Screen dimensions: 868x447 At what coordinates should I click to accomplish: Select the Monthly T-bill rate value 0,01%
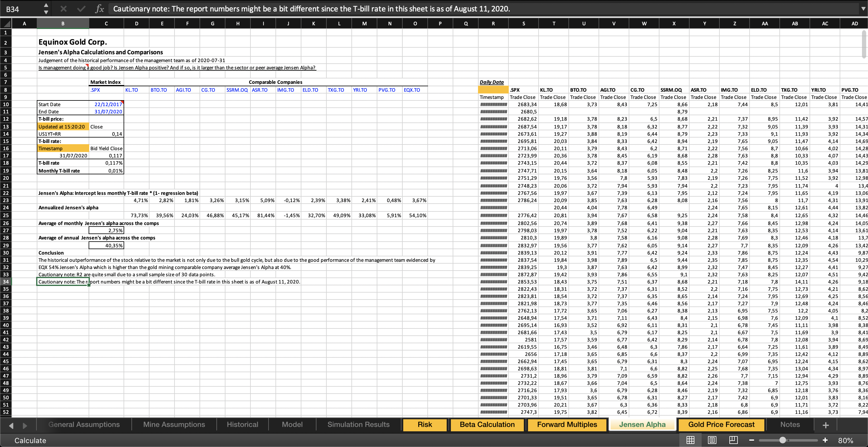(106, 171)
